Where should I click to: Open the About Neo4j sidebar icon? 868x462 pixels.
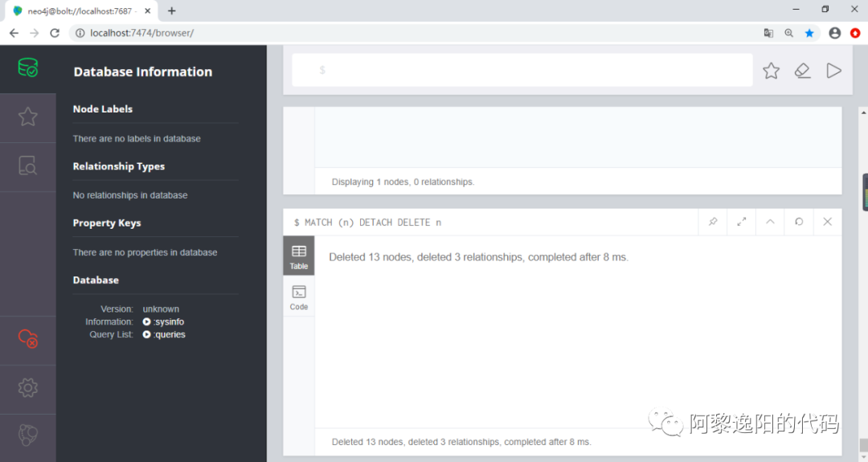coord(27,435)
